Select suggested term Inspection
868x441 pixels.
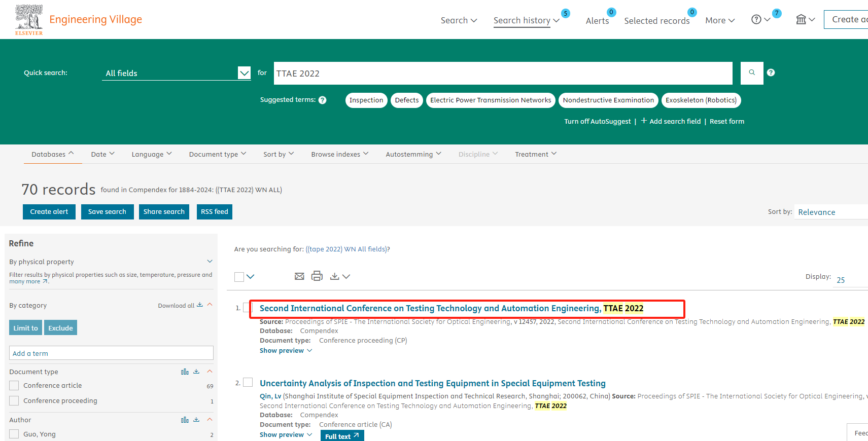(x=366, y=100)
